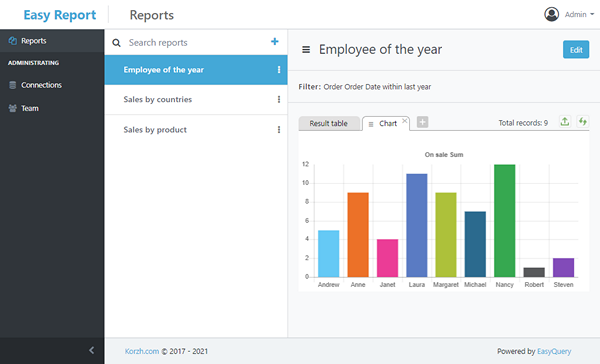Close the Chart tab

click(404, 121)
